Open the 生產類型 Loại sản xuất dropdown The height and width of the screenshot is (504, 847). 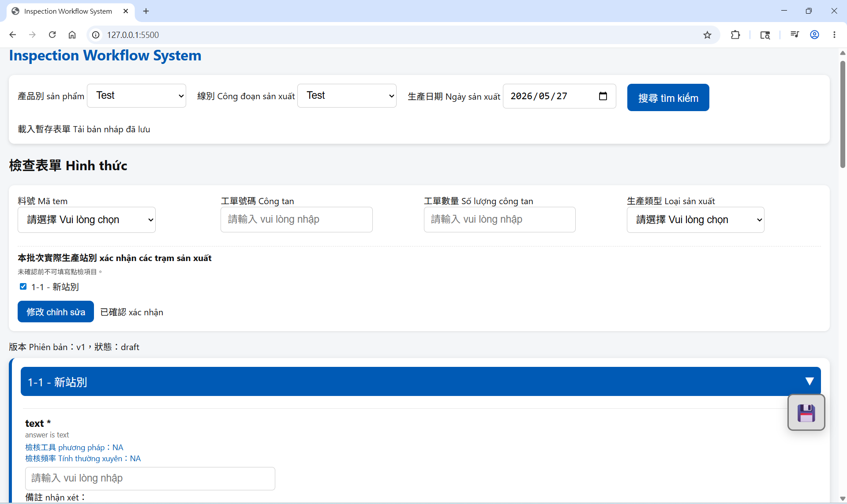695,220
